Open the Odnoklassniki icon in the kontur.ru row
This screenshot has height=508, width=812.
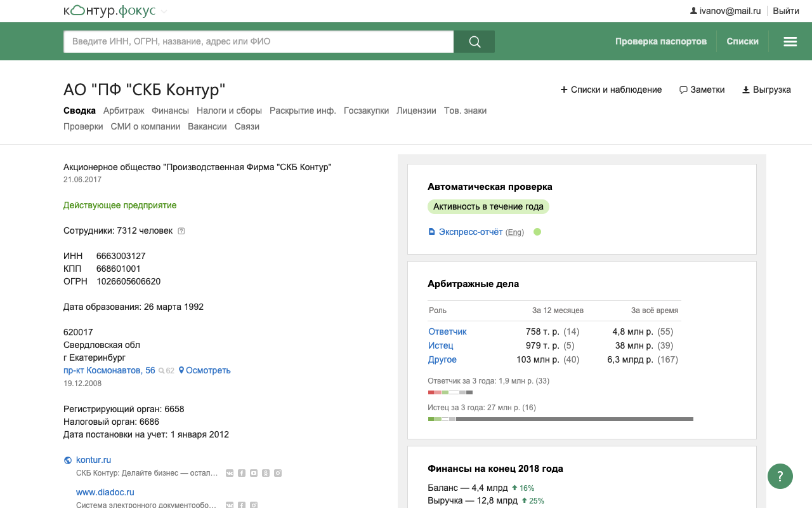pyautogui.click(x=266, y=473)
